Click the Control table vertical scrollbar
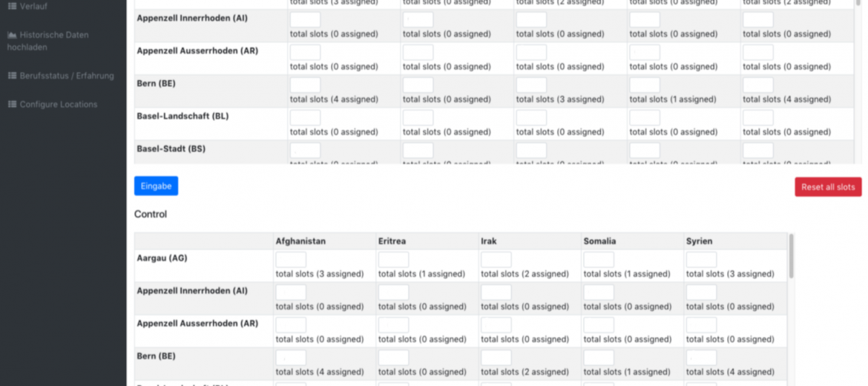The image size is (868, 386). tap(792, 256)
